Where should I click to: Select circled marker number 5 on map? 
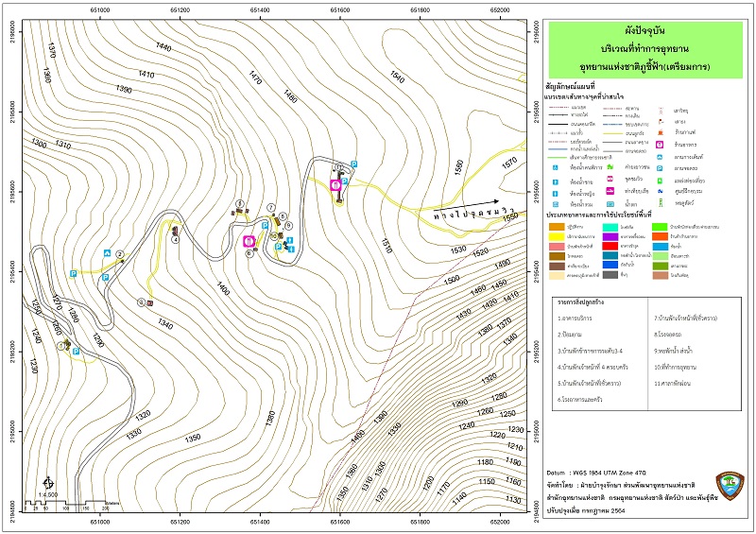click(240, 203)
